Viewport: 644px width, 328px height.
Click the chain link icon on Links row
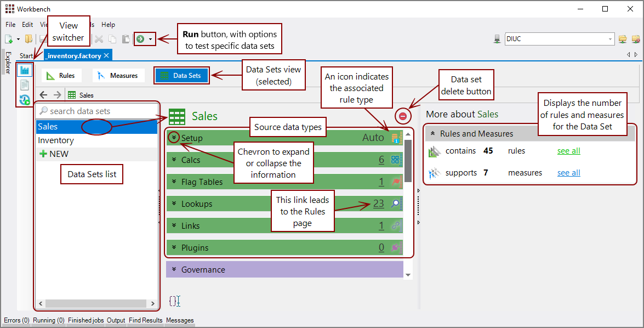pos(396,225)
